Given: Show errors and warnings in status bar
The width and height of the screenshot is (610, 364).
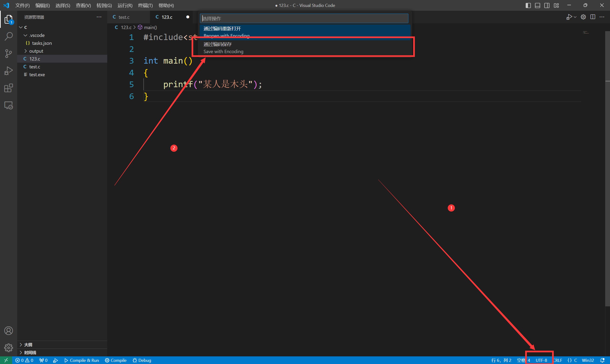Looking at the screenshot, I should coord(24,360).
